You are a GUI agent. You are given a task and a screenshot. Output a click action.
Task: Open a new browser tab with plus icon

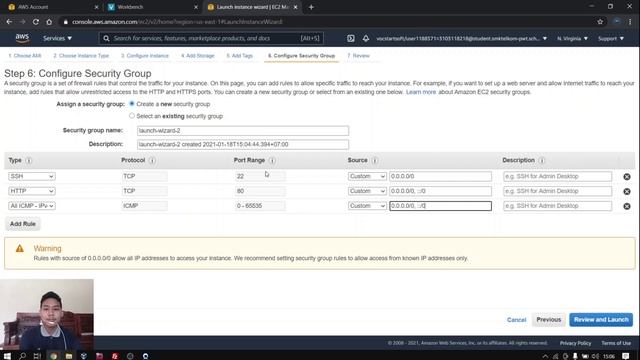[311, 7]
